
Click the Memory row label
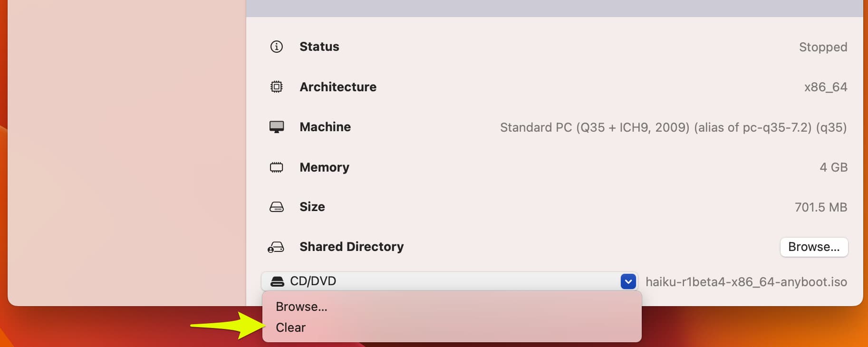point(324,167)
